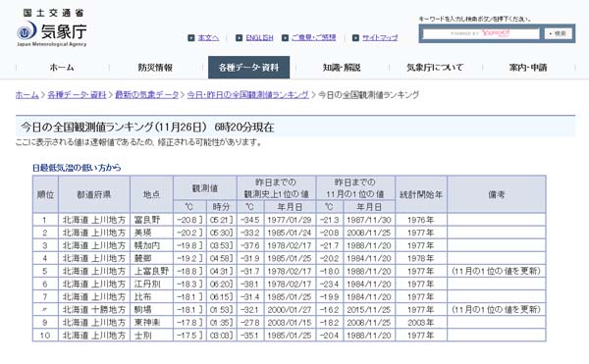Screen dimensions: 589x364
Task: Select the 各種データ・資料 navigation tab
Action: 248,68
